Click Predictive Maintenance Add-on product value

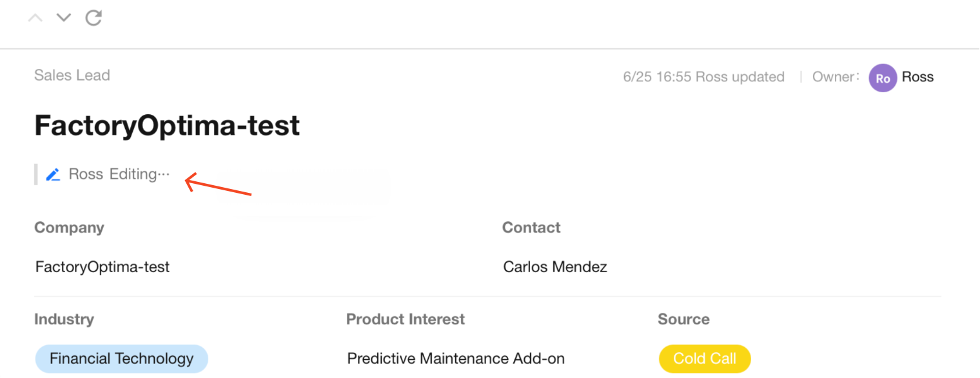tap(456, 359)
